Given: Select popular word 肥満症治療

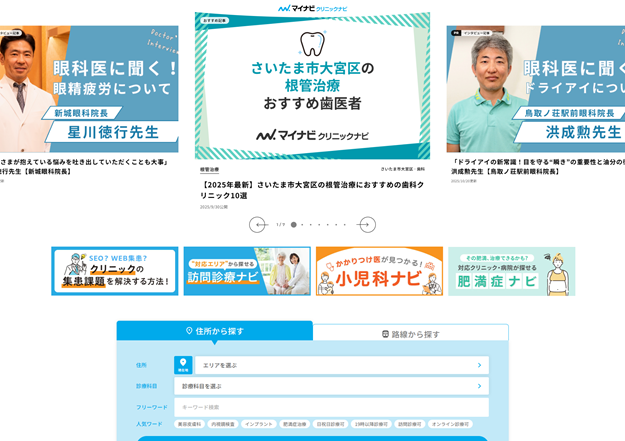Looking at the screenshot, I should click(x=294, y=424).
